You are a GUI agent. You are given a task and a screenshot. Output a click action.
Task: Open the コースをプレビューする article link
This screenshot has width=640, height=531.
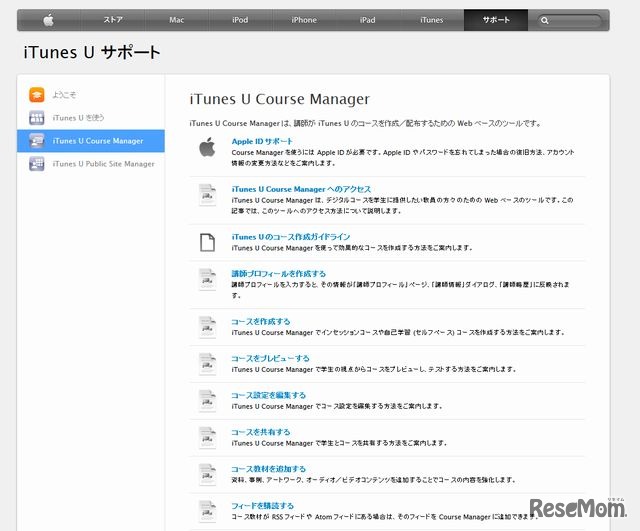[270, 358]
